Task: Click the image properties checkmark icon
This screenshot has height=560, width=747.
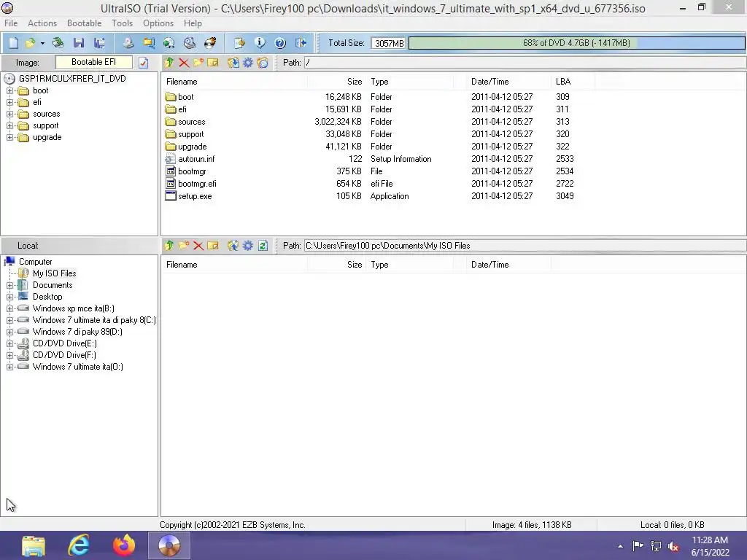Action: 144,63
